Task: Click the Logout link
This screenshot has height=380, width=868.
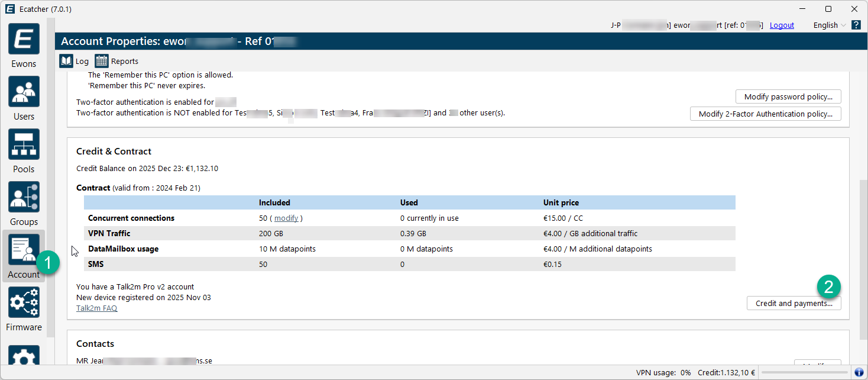Action: click(782, 25)
